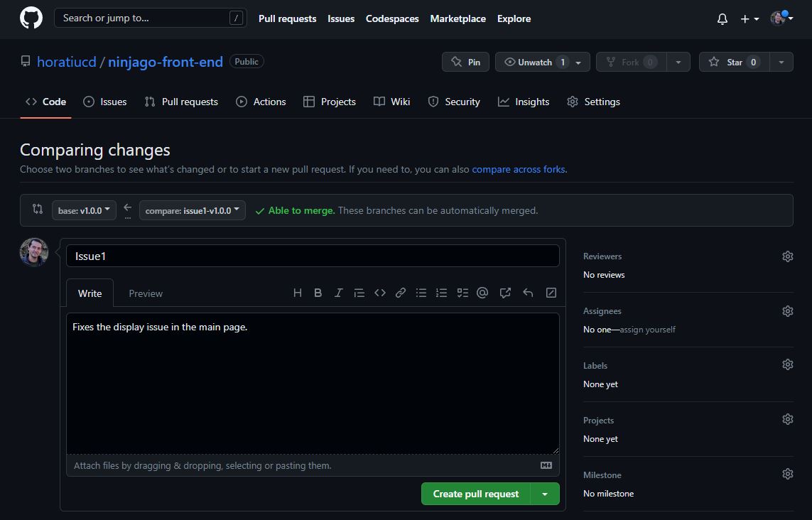Image resolution: width=812 pixels, height=520 pixels.
Task: Click the repository icon beside horatiucd
Action: click(26, 62)
